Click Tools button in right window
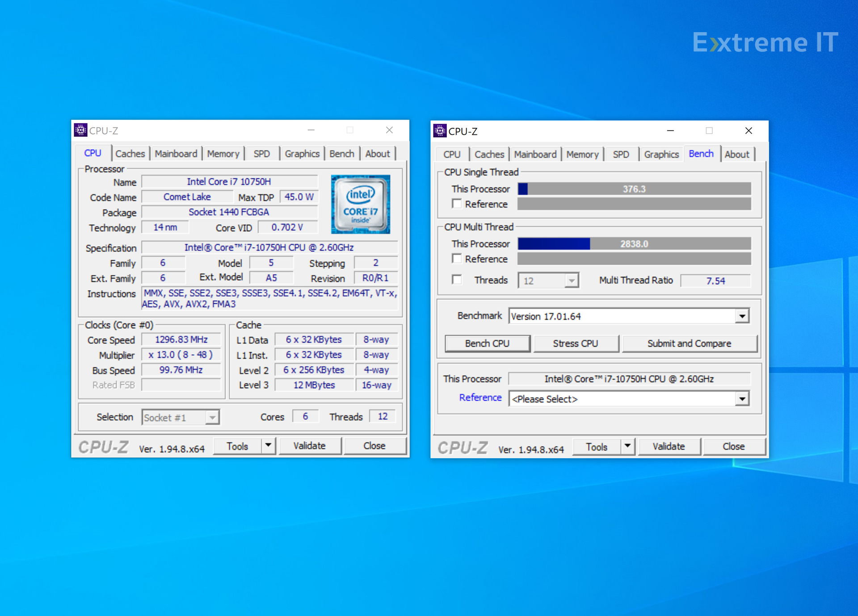This screenshot has height=616, width=858. pyautogui.click(x=597, y=447)
